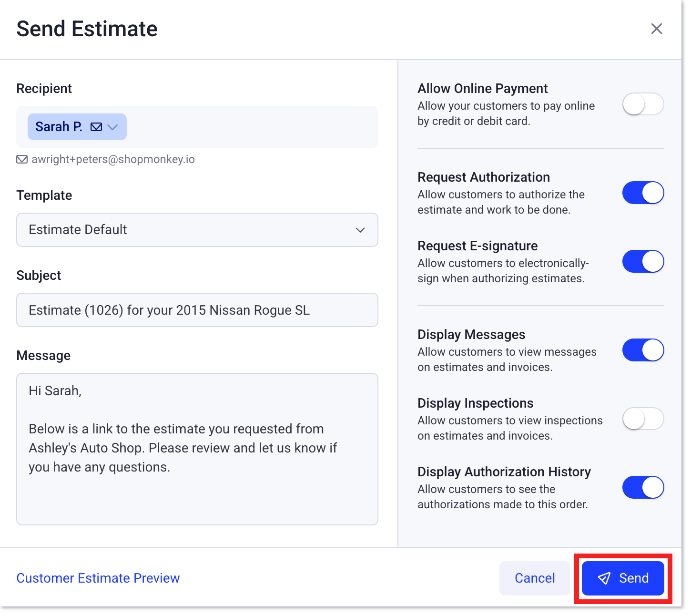This screenshot has width=691, height=616.
Task: Click the Request E-signature heading
Action: [x=478, y=246]
